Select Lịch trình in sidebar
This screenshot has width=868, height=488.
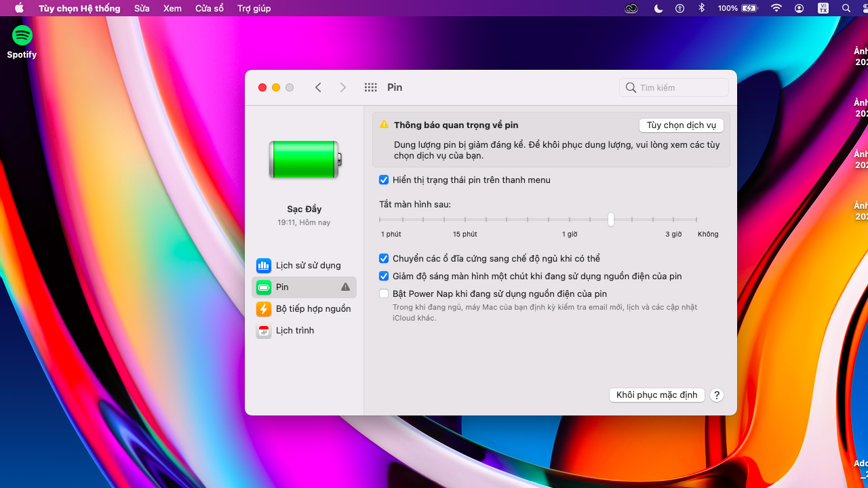tap(304, 331)
